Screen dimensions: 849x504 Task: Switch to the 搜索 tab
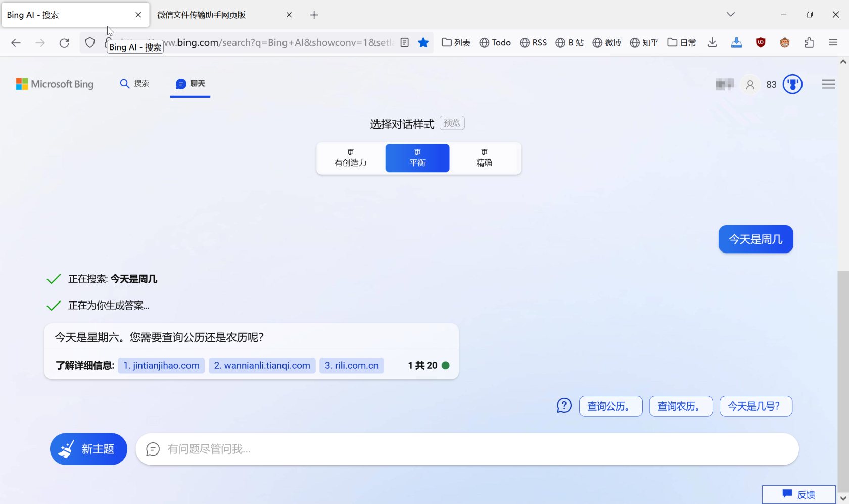click(133, 84)
